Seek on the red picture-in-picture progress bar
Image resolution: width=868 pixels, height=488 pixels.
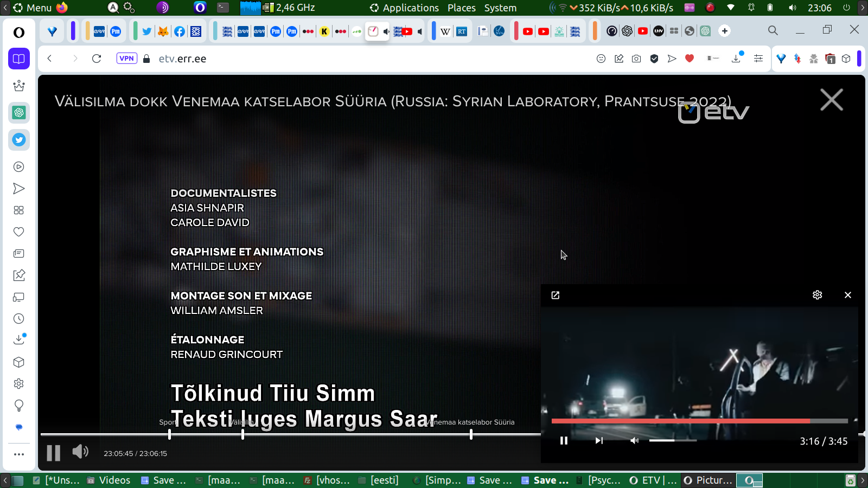(700, 421)
